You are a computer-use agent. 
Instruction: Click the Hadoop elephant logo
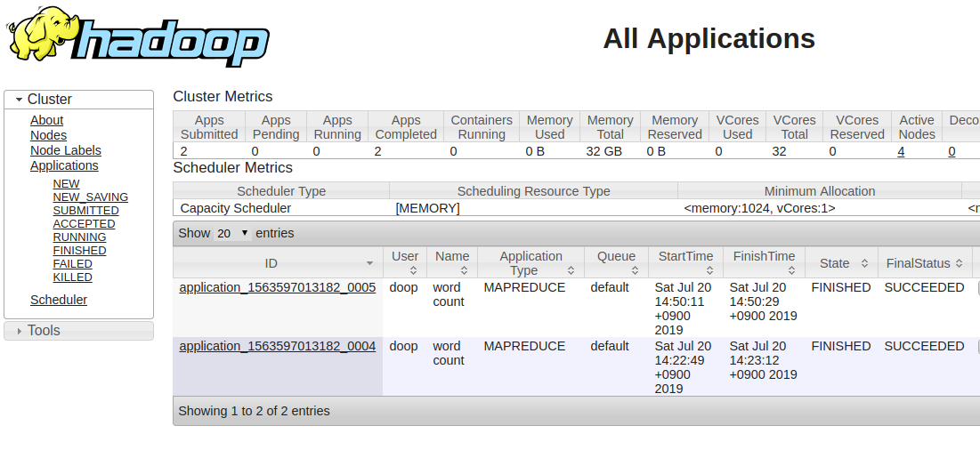138,36
